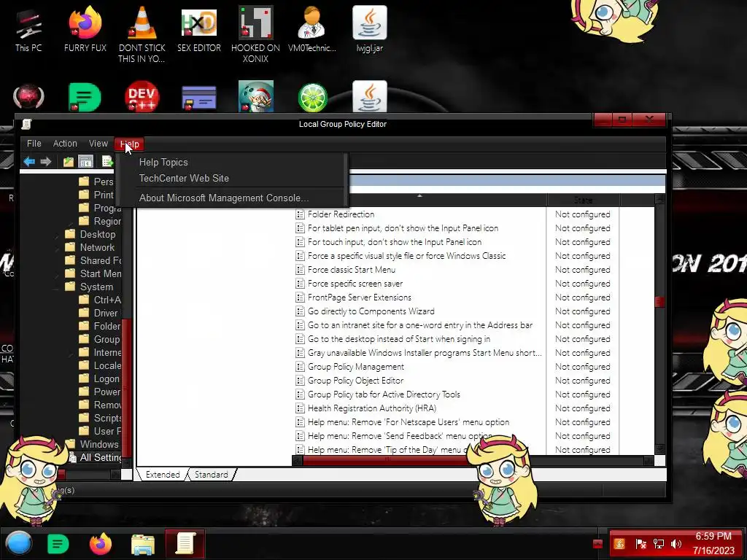Select All Settings in the tree
The width and height of the screenshot is (747, 560).
(100, 457)
